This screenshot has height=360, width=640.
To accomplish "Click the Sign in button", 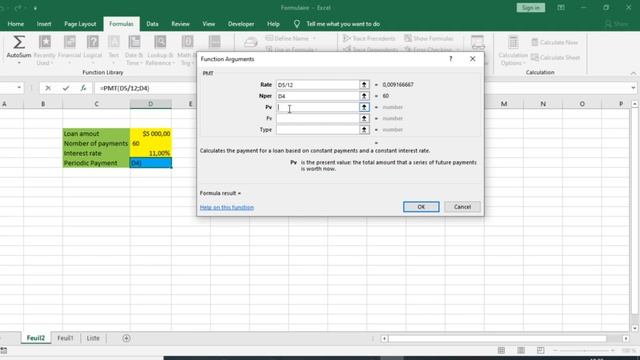I will 531,8.
